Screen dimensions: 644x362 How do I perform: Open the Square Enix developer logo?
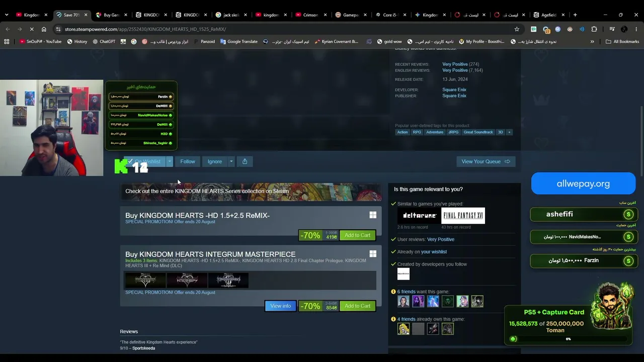click(404, 274)
